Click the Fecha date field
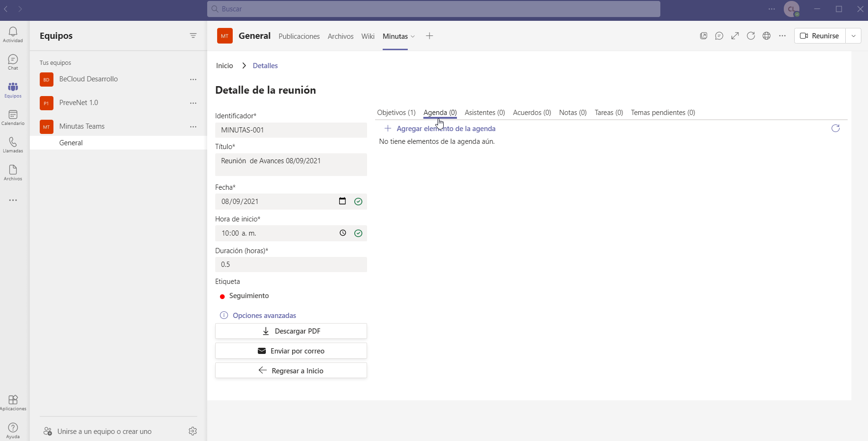Screen dimensions: 868x441 [x=291, y=202]
